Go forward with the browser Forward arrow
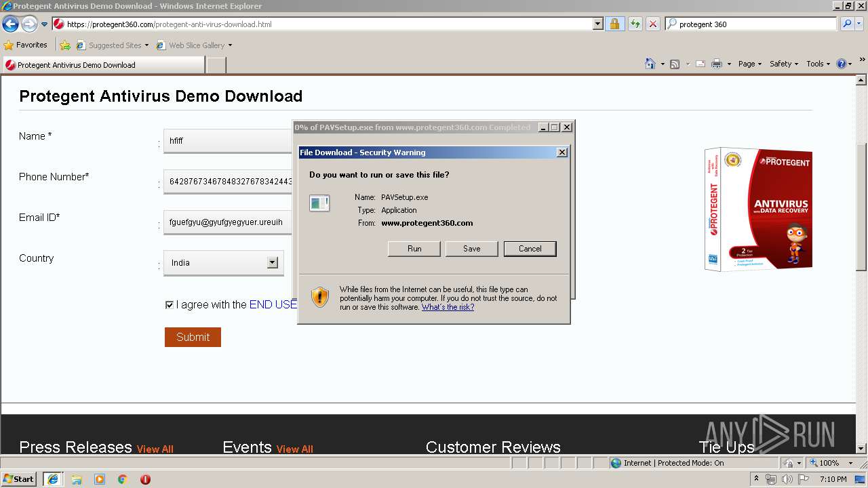This screenshot has width=868, height=488. coord(29,24)
